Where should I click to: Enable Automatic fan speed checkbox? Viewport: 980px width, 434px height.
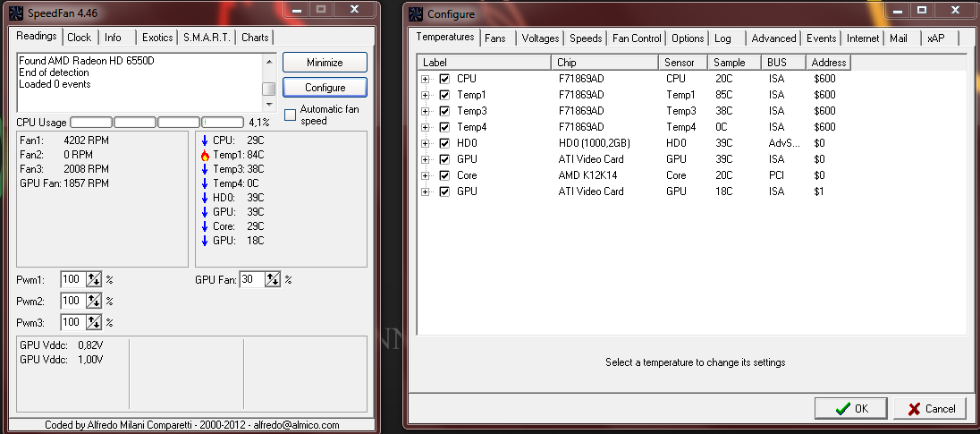click(x=291, y=115)
